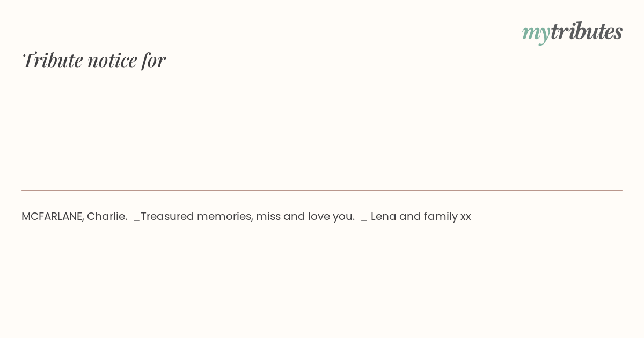This screenshot has width=644, height=338.
Task: Select the word "notice" in the heading
Action: [x=112, y=60]
